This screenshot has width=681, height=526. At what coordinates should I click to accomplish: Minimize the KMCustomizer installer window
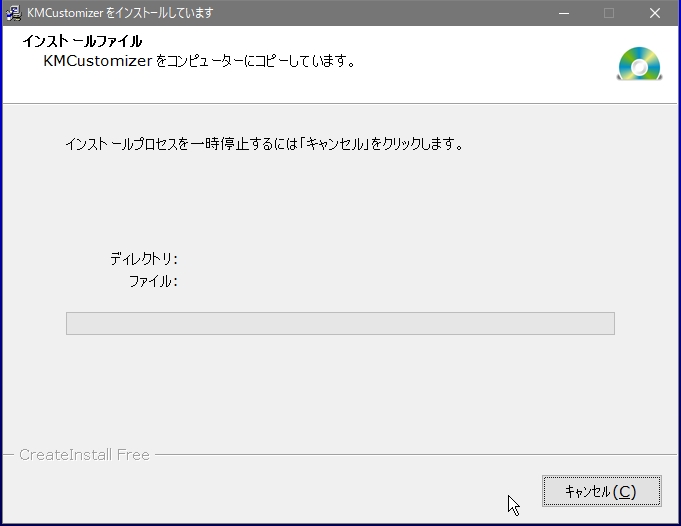click(564, 13)
